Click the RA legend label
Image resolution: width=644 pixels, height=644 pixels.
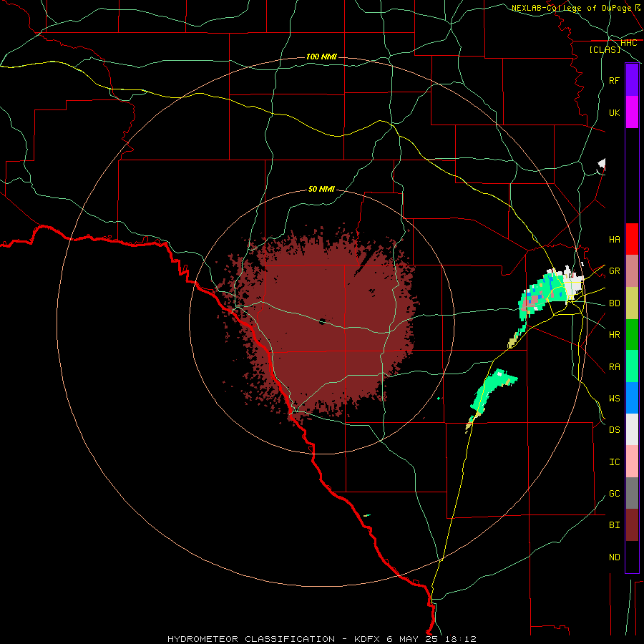(x=614, y=367)
